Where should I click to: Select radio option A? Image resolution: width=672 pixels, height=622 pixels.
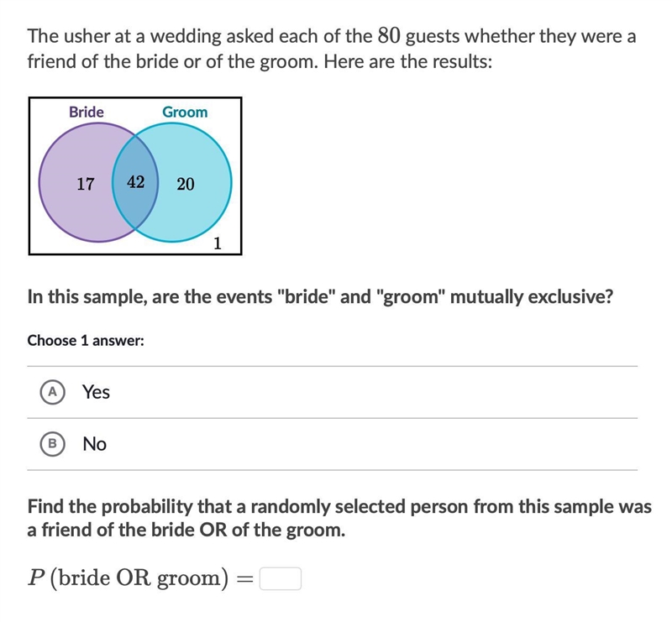point(53,392)
